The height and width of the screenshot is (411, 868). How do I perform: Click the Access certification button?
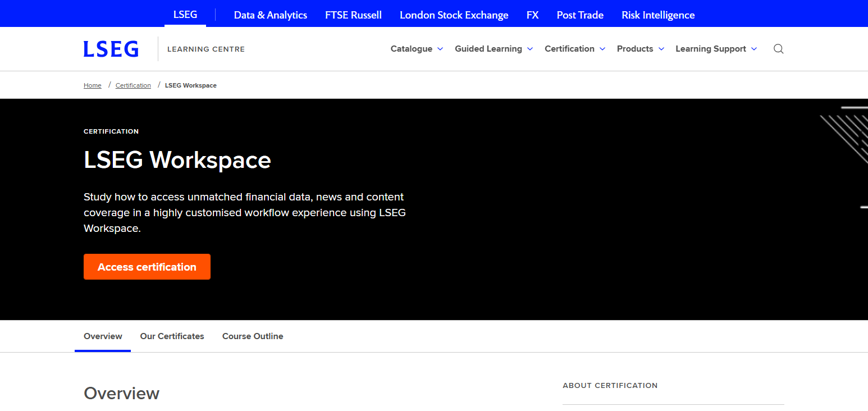tap(147, 267)
